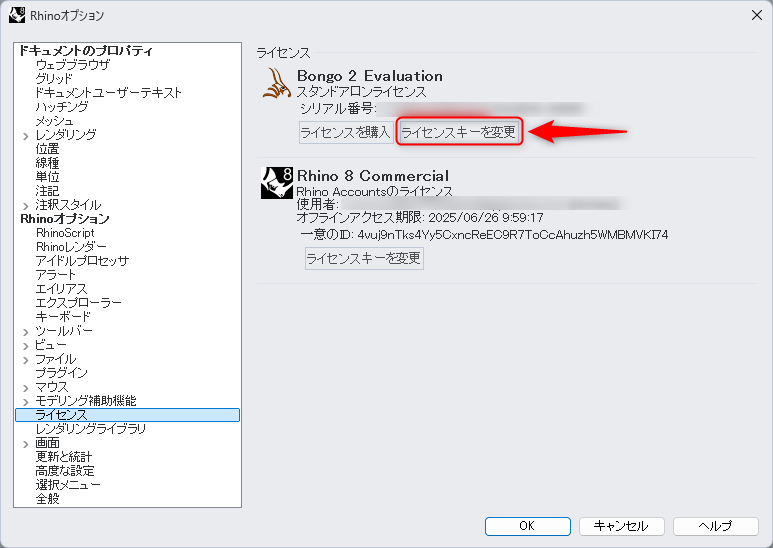The image size is (773, 548).
Task: Open 高度な設定 options
Action: click(x=65, y=471)
